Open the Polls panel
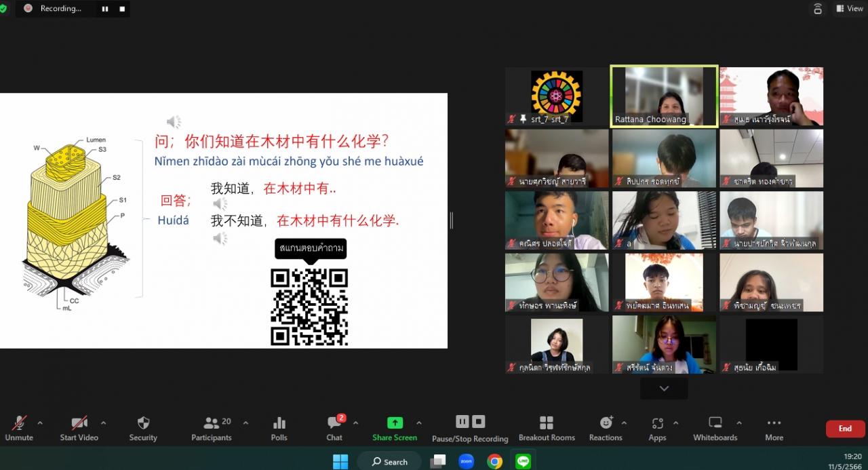 click(x=279, y=429)
